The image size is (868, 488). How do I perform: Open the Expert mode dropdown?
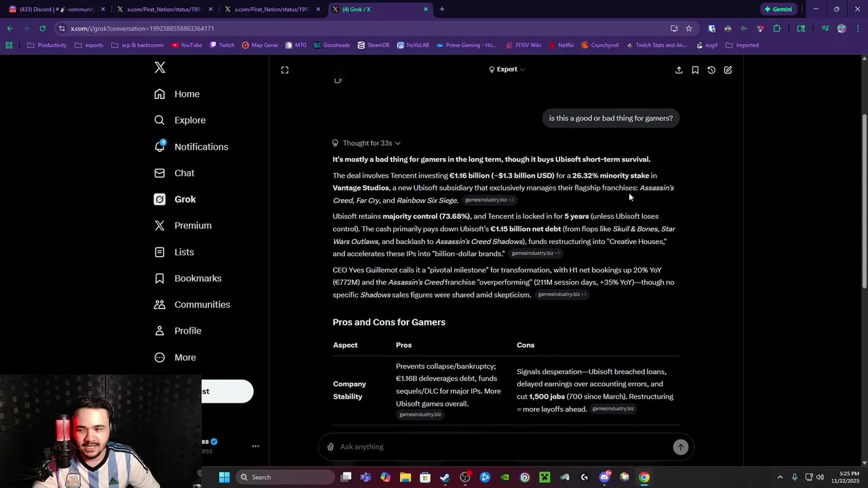(x=507, y=69)
